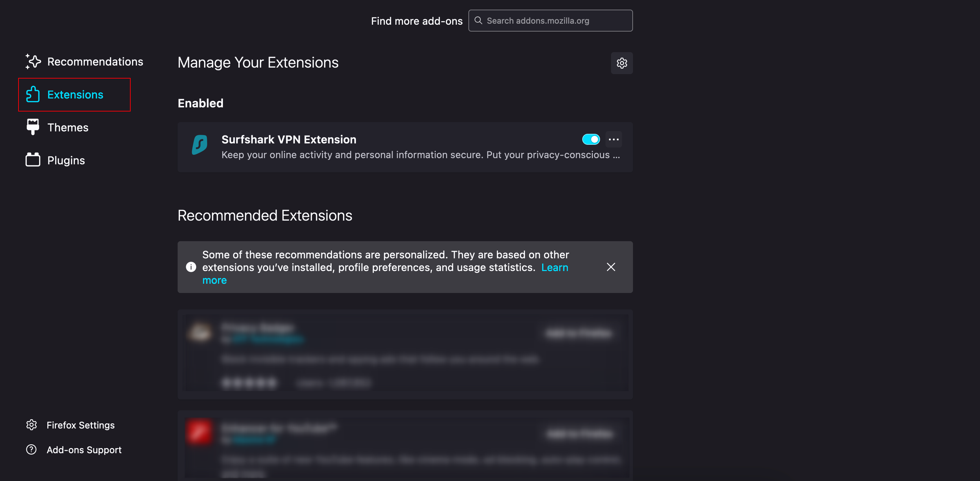Open the Add-ons Support link

(84, 450)
